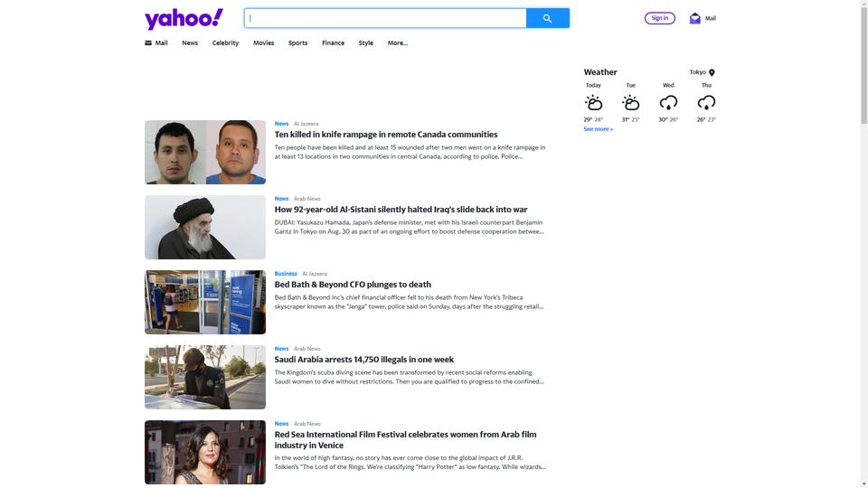
Task: Focus the Yahoo search input field
Action: click(x=385, y=18)
